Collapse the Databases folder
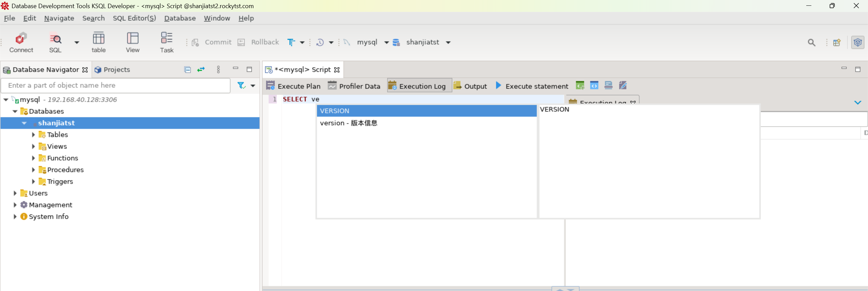Image resolution: width=868 pixels, height=291 pixels. [15, 111]
